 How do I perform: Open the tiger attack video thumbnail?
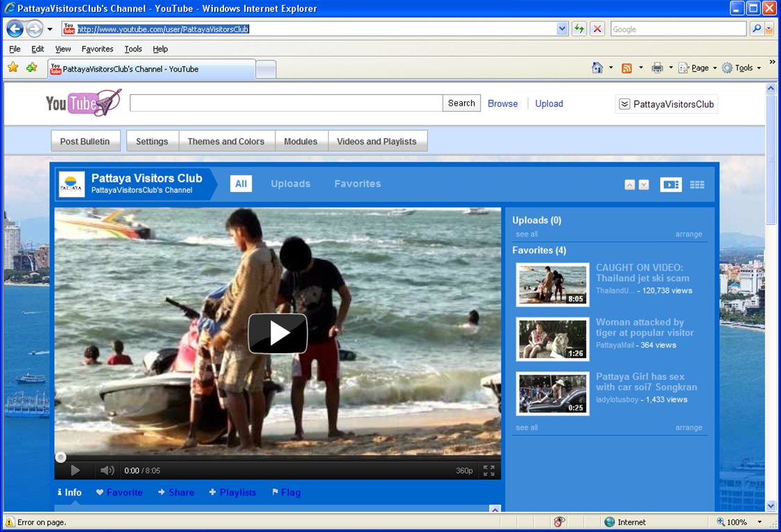[x=552, y=339]
